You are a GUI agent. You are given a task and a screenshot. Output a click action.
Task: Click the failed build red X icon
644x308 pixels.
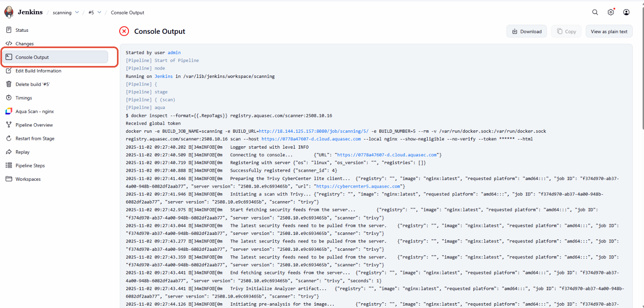[124, 31]
